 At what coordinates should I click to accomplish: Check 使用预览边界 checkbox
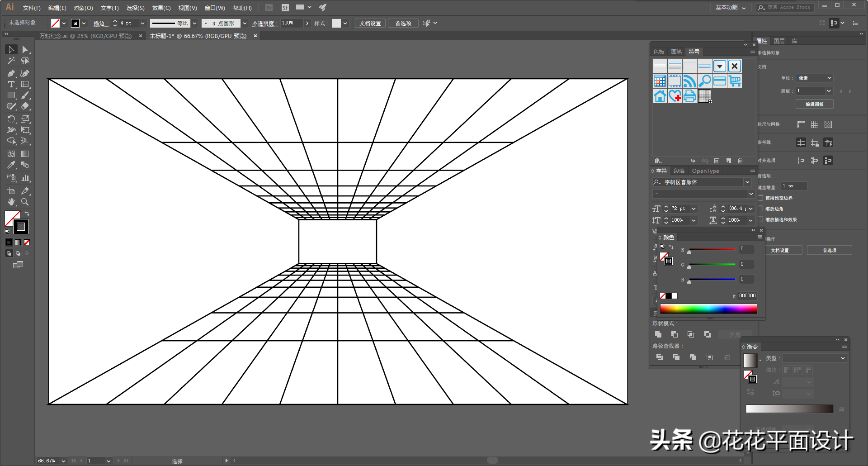[x=761, y=198]
